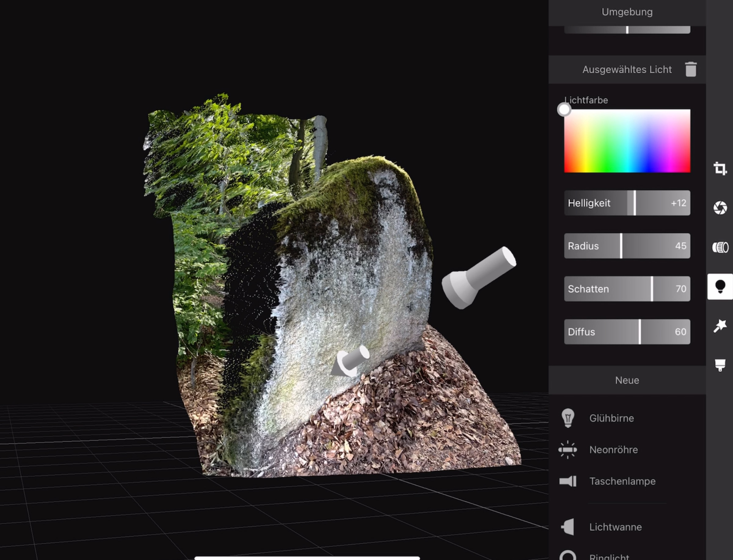This screenshot has height=560, width=733.
Task: Delete selected light with trash icon
Action: tap(690, 69)
